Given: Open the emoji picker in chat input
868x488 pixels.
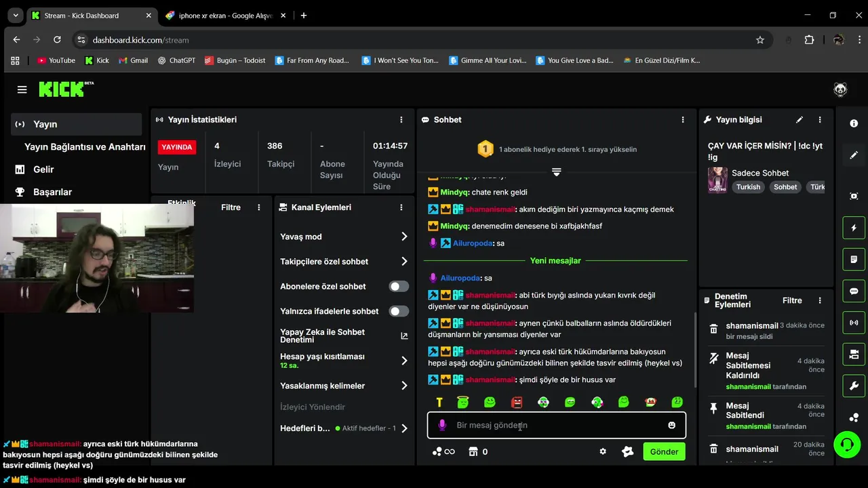Looking at the screenshot, I should [671, 425].
